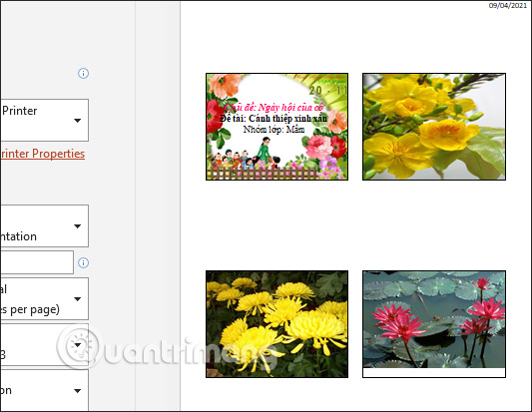
Task: Select the pink water lily slide
Action: [x=434, y=324]
